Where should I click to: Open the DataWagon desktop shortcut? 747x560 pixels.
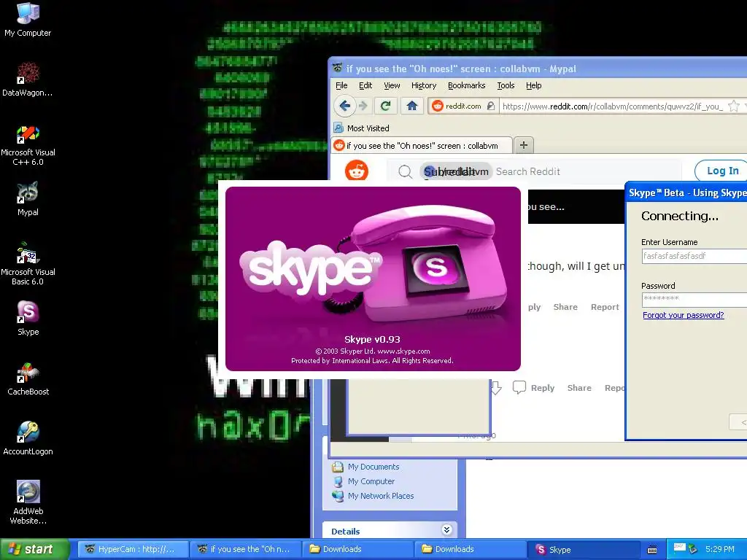(x=28, y=79)
